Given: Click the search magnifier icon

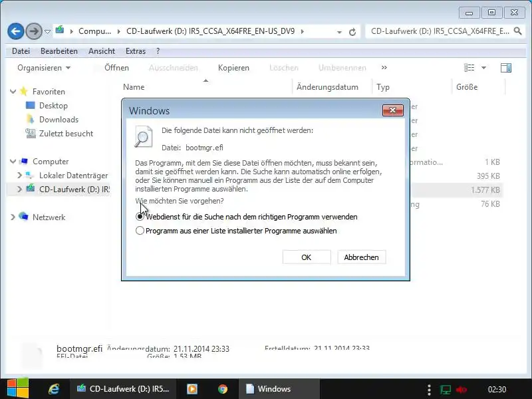Looking at the screenshot, I should (517, 31).
